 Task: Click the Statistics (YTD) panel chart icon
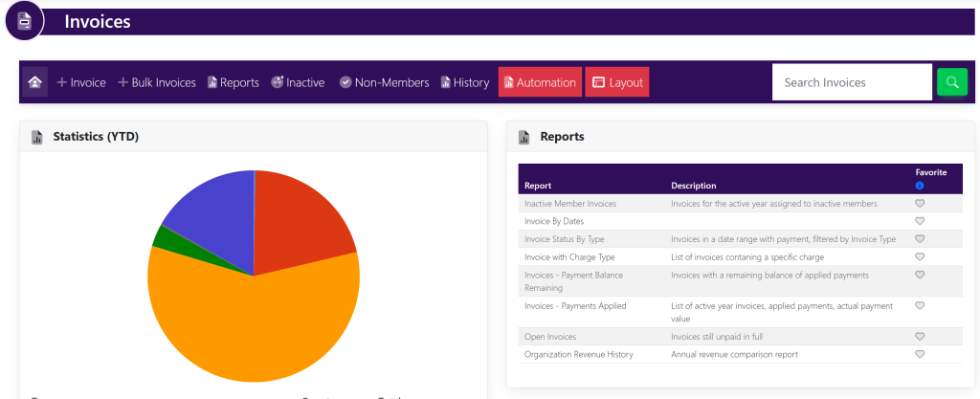[37, 137]
